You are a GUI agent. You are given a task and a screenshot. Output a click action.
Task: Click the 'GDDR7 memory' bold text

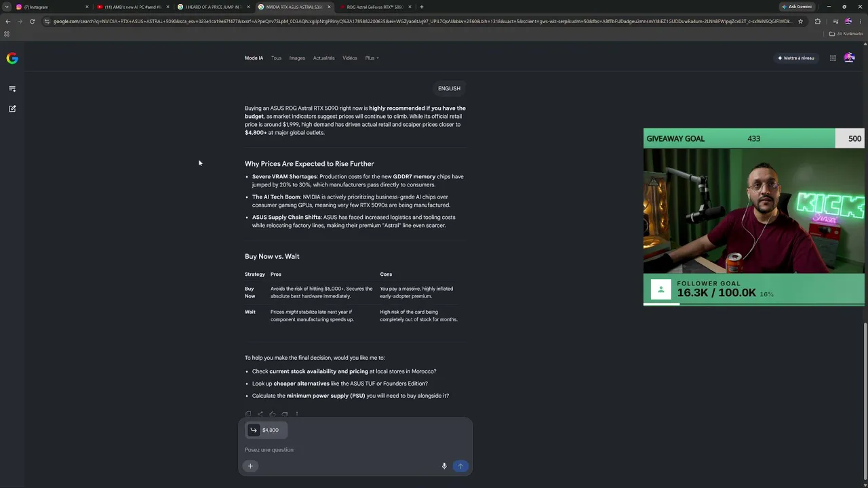click(414, 177)
